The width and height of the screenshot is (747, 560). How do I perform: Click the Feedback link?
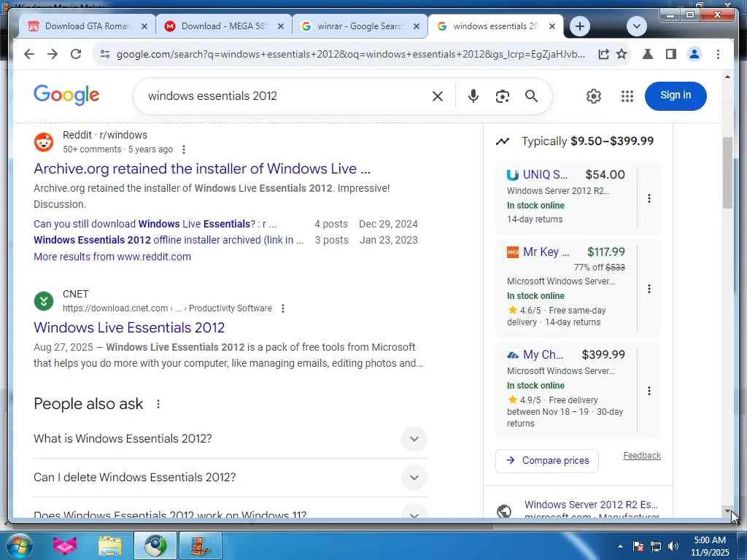(642, 456)
